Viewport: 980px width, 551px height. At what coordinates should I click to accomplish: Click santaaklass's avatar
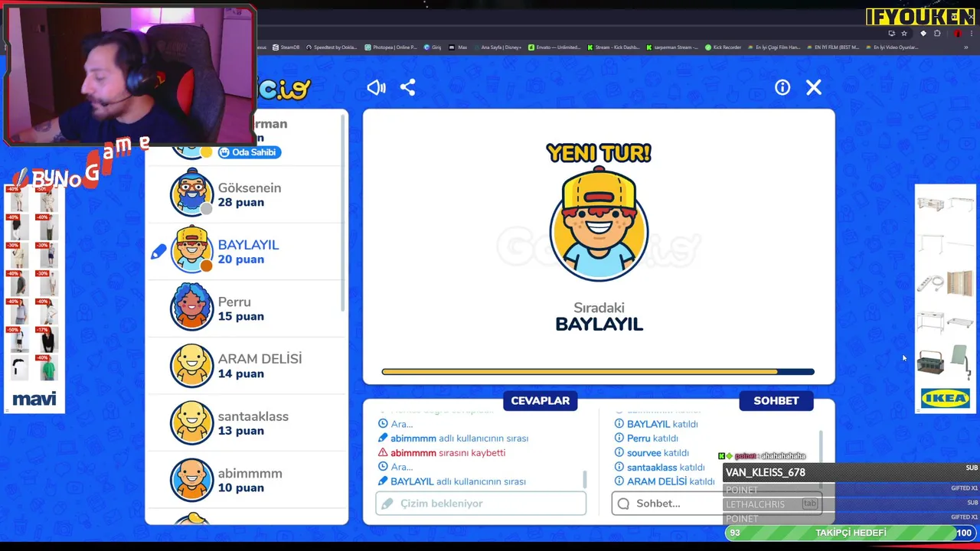191,422
